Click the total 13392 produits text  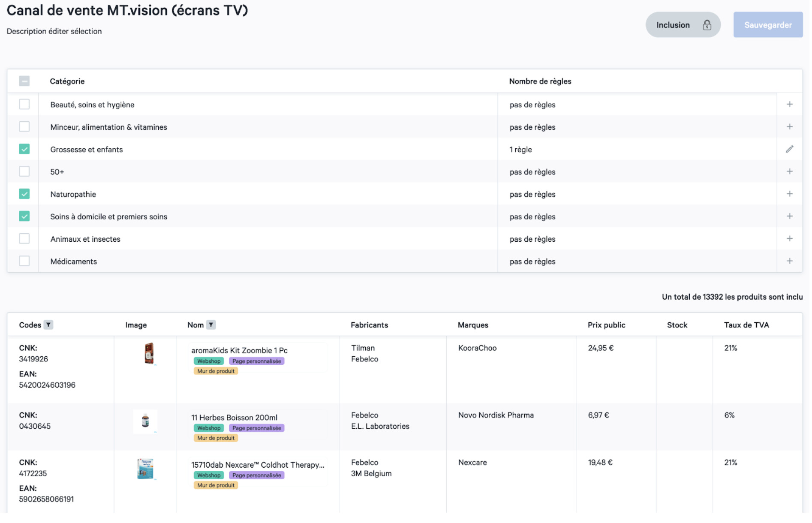point(732,297)
